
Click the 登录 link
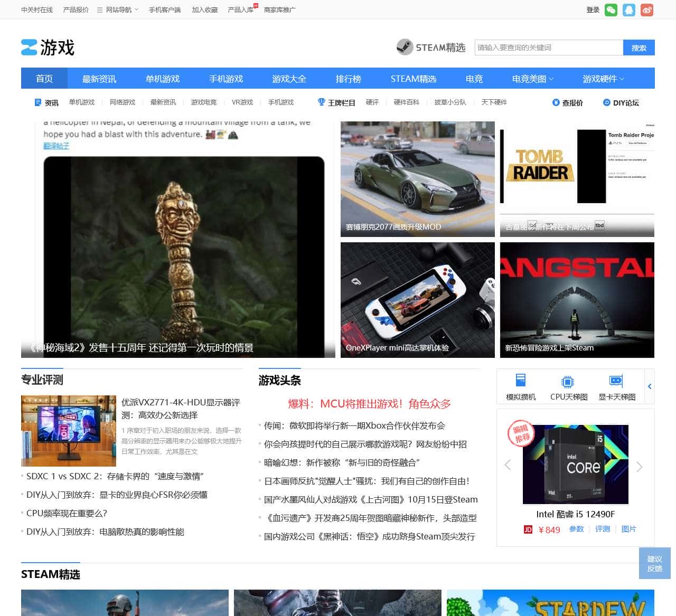(x=593, y=10)
